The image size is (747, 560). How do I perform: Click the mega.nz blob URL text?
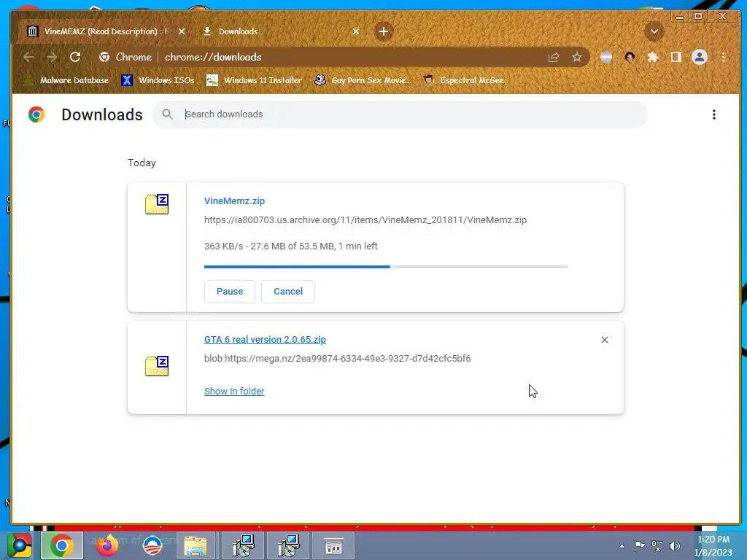[x=337, y=359]
